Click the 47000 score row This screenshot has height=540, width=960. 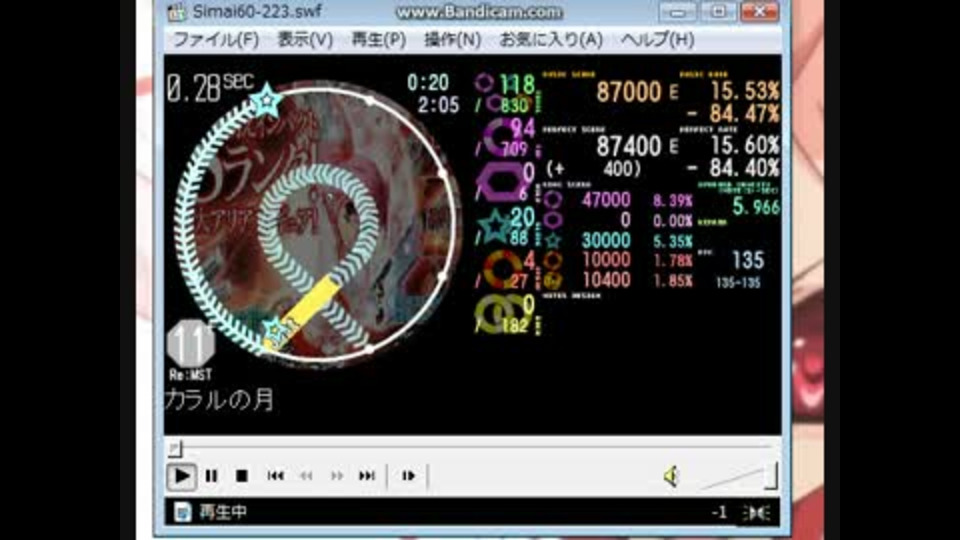[606, 200]
